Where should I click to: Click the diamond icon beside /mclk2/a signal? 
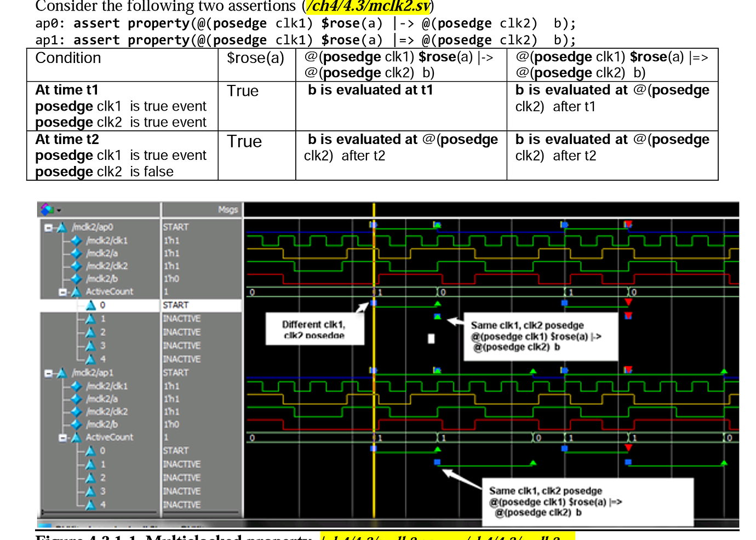75,253
